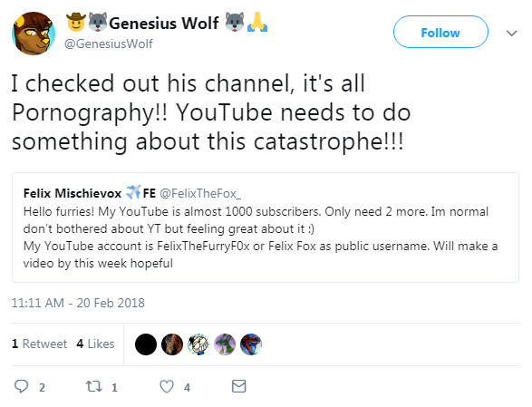Open the @GenesiusWolf handle link

pos(109,44)
